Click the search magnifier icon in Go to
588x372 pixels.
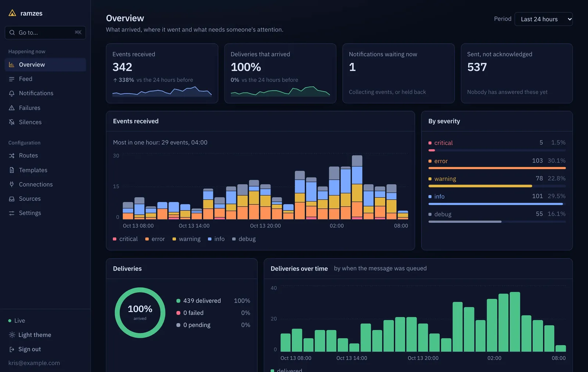[x=12, y=33]
